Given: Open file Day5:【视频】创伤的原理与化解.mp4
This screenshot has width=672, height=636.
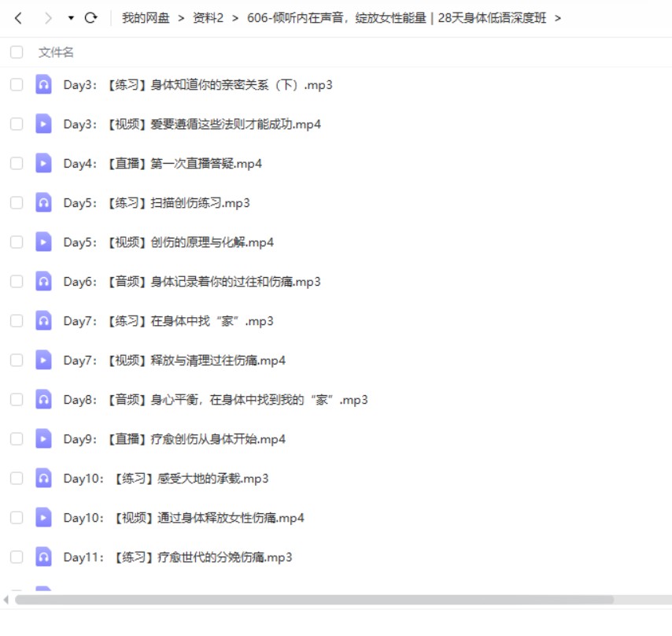Looking at the screenshot, I should point(168,242).
